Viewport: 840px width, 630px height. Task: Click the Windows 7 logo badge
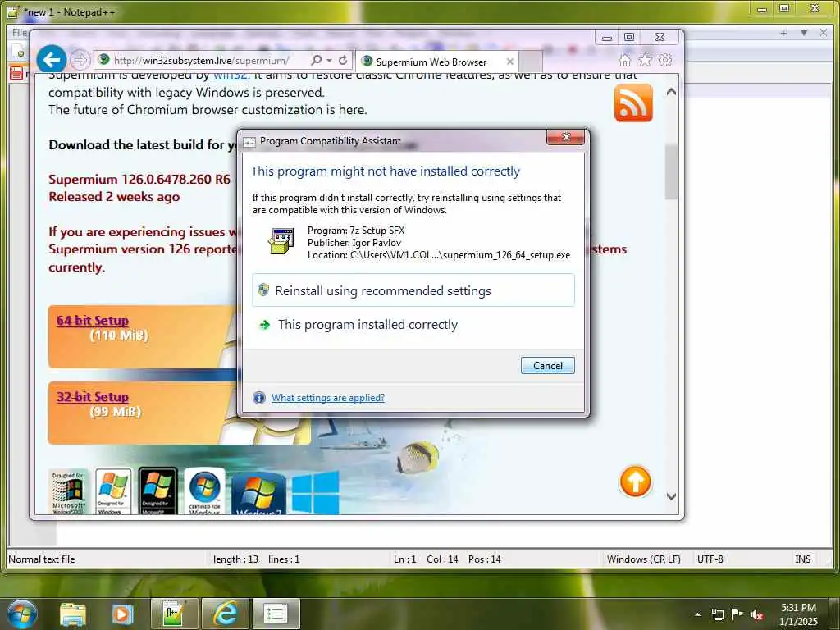(x=258, y=493)
